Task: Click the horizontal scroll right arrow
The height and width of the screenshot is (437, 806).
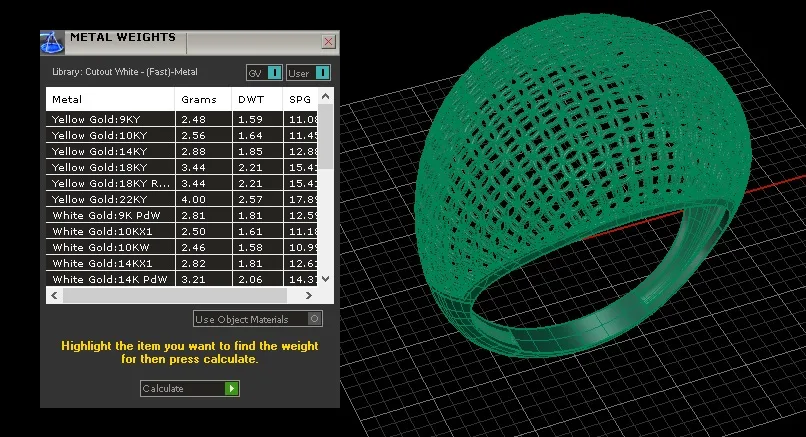Action: click(x=308, y=296)
